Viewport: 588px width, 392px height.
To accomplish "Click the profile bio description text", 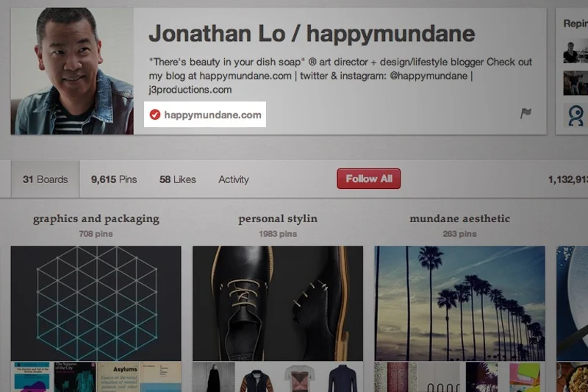I will pos(340,76).
